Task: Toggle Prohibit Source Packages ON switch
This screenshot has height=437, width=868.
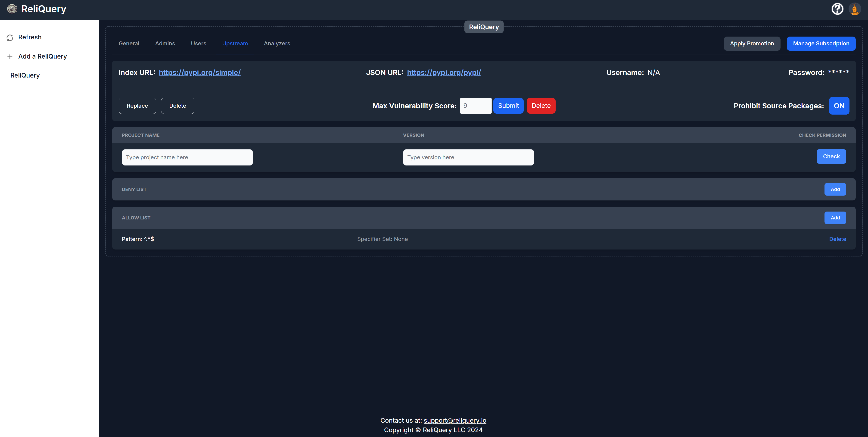Action: click(839, 106)
